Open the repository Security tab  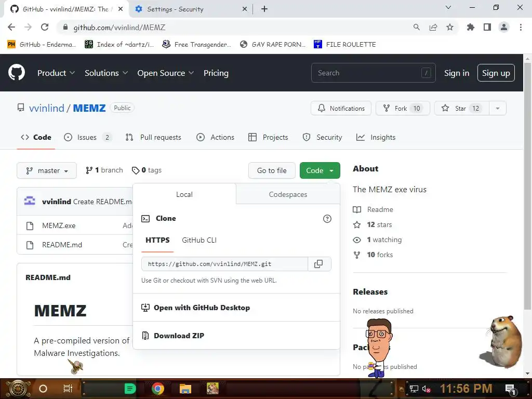(322, 137)
